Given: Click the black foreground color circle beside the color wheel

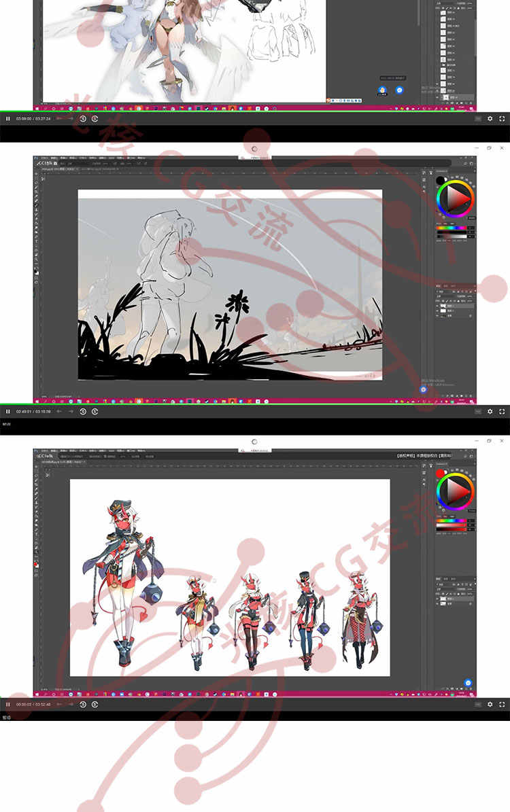Looking at the screenshot, I should tap(441, 181).
